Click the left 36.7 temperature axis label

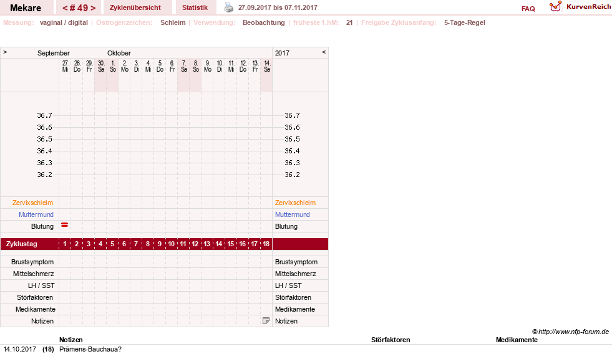click(x=44, y=115)
